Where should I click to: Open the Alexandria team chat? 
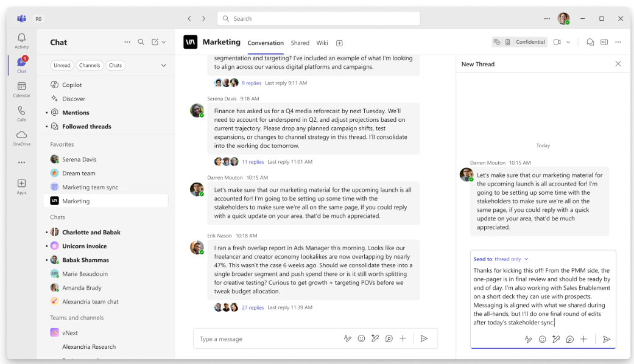tap(106, 302)
